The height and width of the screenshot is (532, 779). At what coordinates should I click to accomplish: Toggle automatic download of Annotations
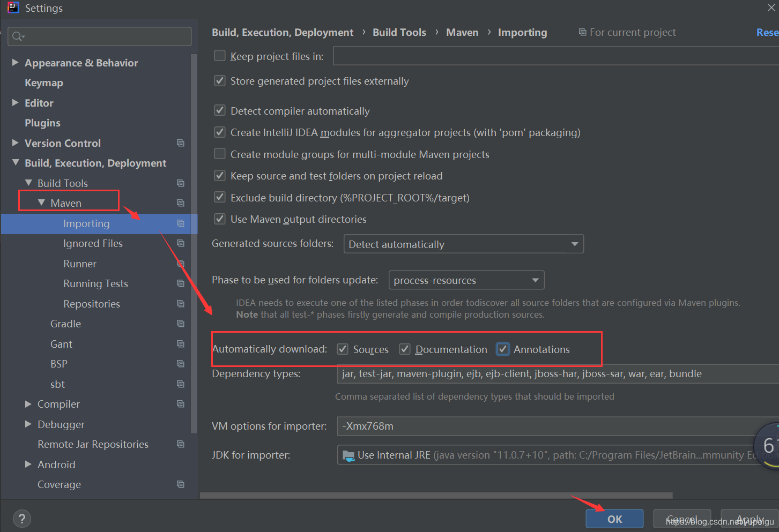pyautogui.click(x=503, y=349)
